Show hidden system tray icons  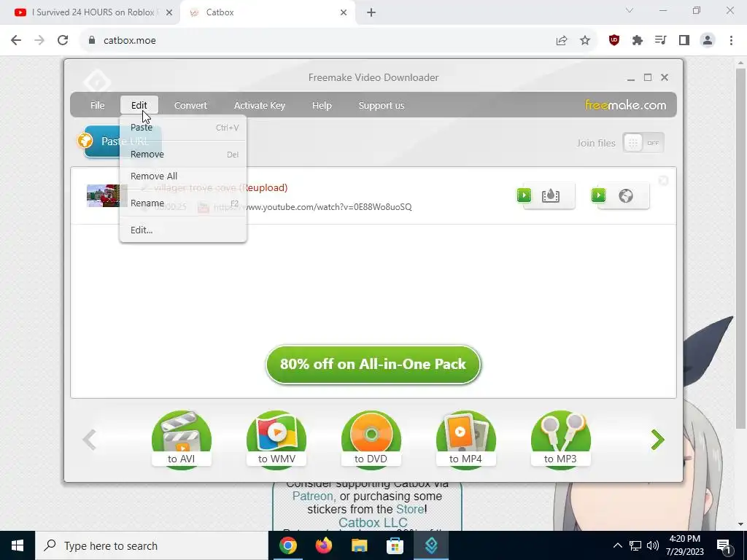(617, 545)
